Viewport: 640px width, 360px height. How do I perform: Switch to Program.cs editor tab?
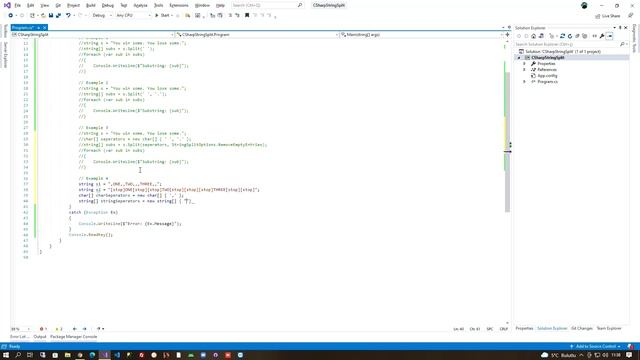point(23,28)
